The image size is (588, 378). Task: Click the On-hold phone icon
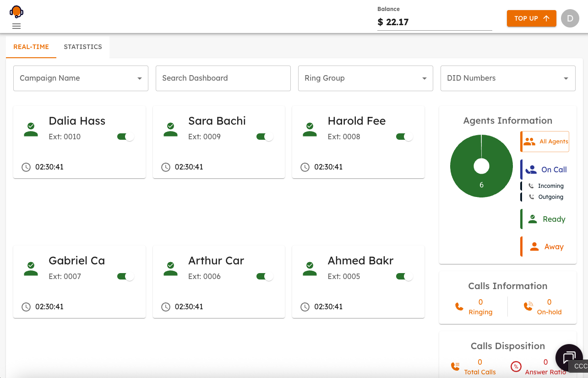pyautogui.click(x=528, y=307)
